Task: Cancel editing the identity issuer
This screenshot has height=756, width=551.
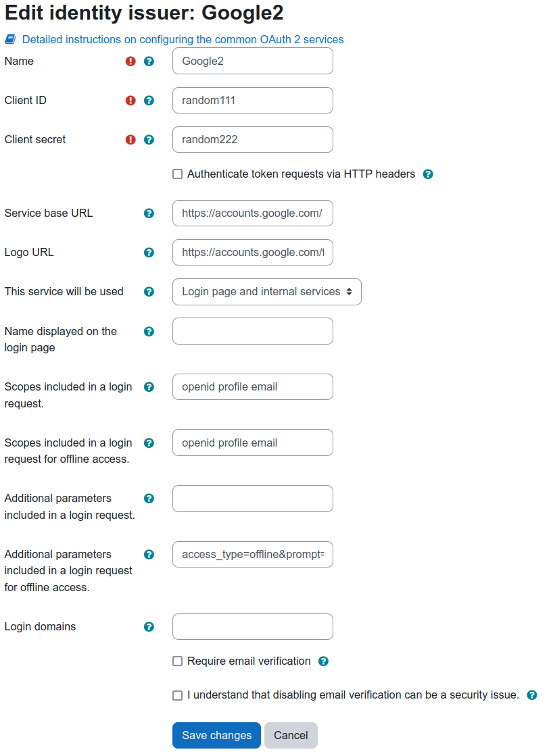Action: click(x=291, y=735)
